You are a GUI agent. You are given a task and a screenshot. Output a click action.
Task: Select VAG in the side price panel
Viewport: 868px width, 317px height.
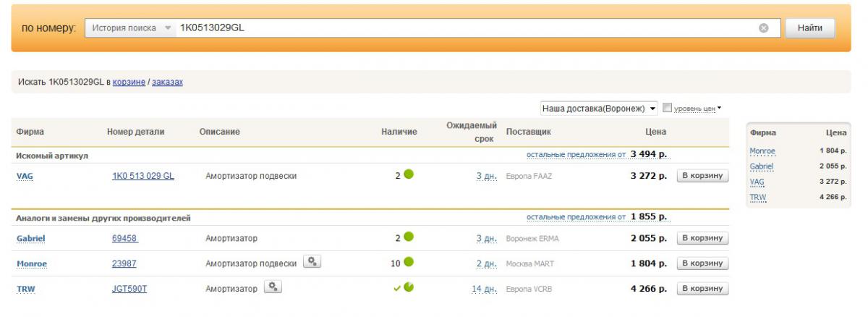[757, 182]
